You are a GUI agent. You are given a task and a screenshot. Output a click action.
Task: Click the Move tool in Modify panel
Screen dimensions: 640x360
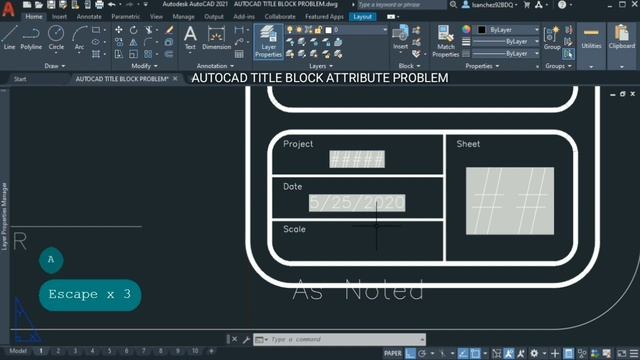[119, 30]
